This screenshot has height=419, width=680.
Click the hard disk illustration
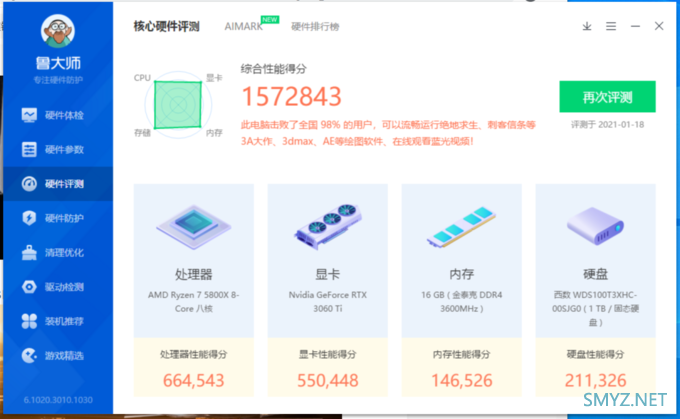595,226
